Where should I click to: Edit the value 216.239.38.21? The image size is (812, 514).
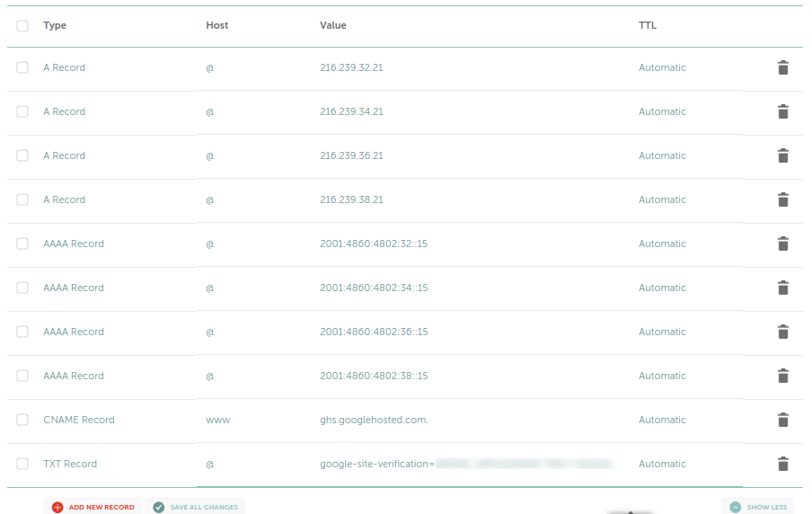pyautogui.click(x=351, y=199)
